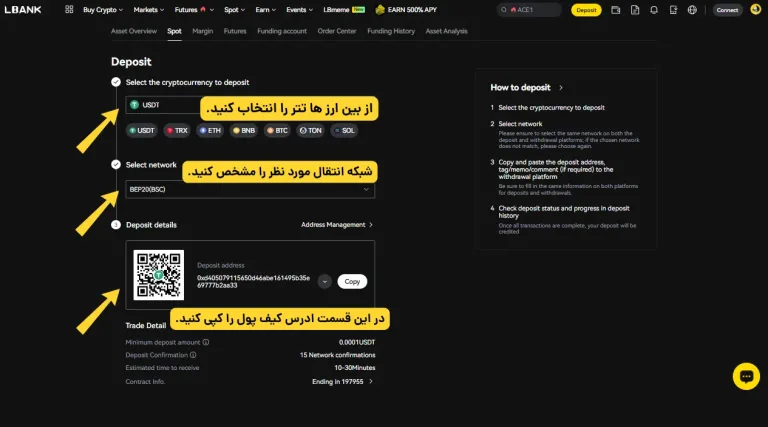Copy the deposit address
The width and height of the screenshot is (768, 427).
coord(352,282)
